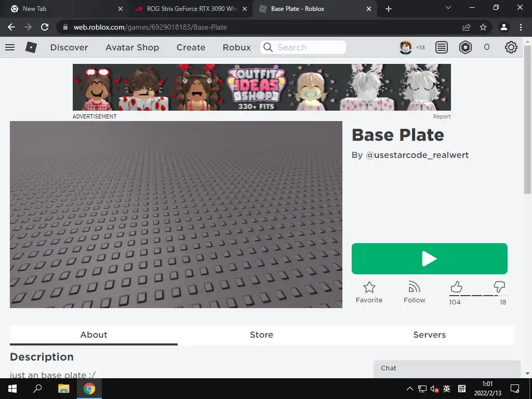Click the taskbar clock and date

point(487,389)
